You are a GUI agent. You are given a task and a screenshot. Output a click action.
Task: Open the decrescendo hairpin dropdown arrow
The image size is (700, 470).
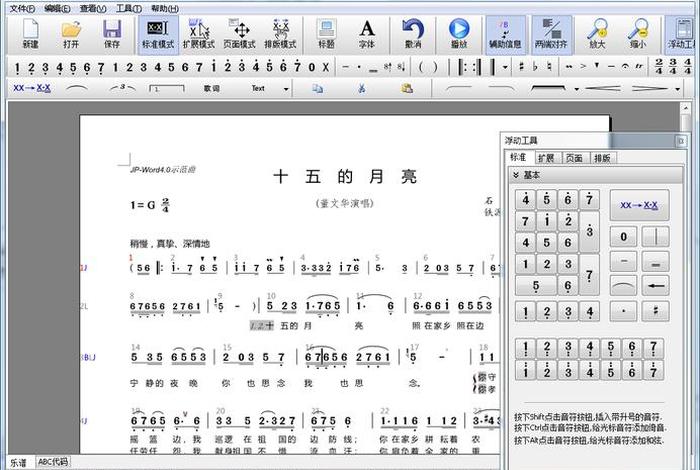pyautogui.click(x=678, y=89)
